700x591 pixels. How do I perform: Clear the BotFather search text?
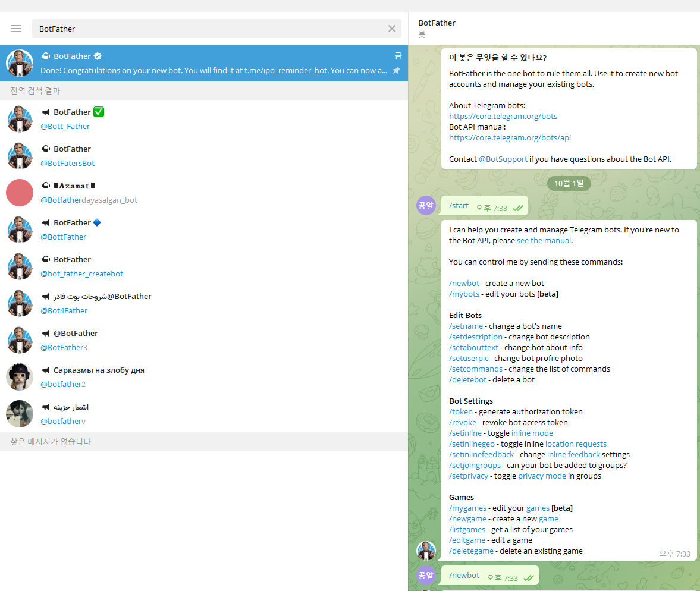pos(392,29)
